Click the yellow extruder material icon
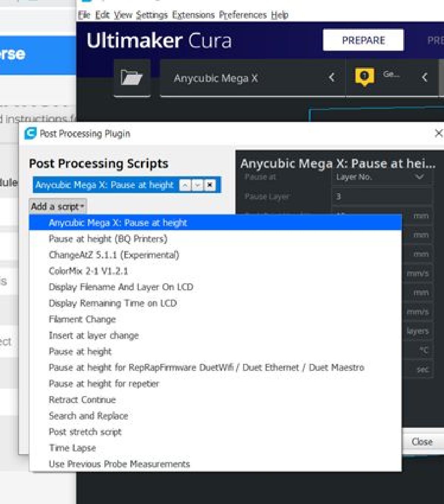Screen dimensions: 444x504 tap(364, 77)
